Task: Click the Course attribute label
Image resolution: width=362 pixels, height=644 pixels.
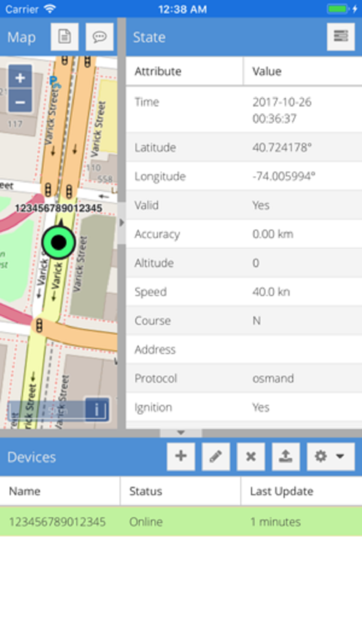Action: tap(152, 321)
